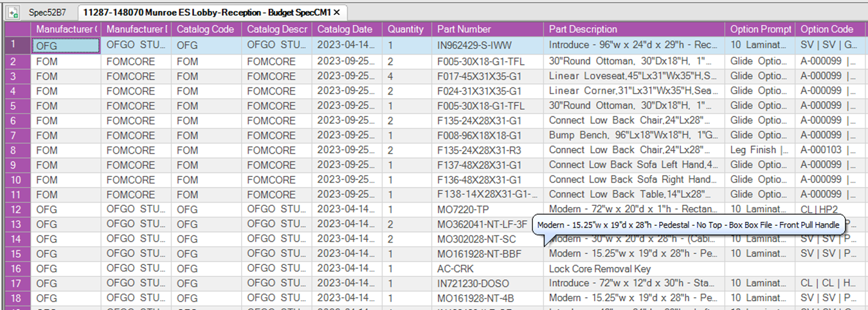Click part number MO161928-NT-BBF
Viewport: 868px width, 310px height.
(487, 253)
